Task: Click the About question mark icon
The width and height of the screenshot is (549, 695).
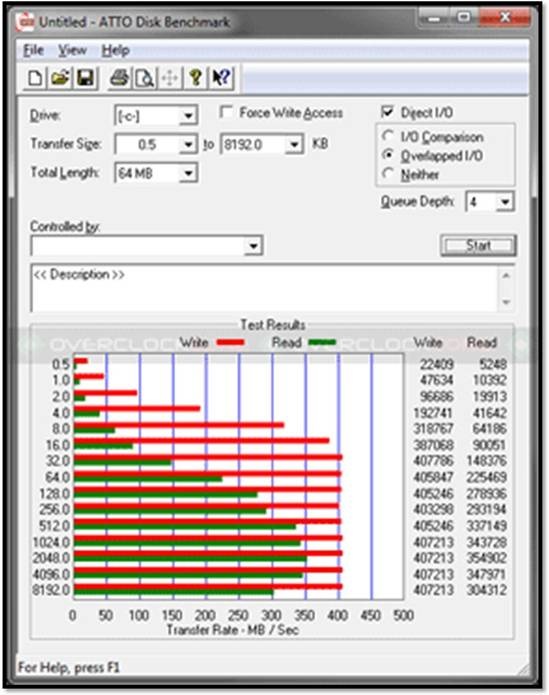Action: tap(195, 78)
